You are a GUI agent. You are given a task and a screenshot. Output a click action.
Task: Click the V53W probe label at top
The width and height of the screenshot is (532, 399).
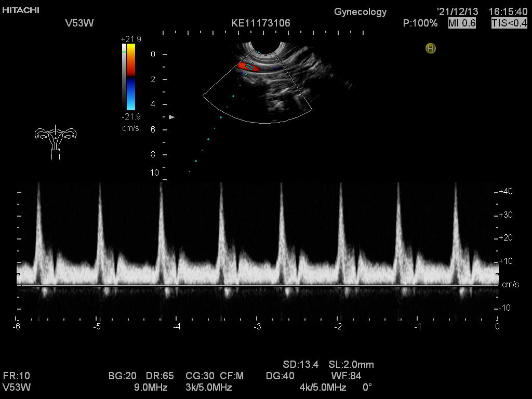pyautogui.click(x=79, y=23)
